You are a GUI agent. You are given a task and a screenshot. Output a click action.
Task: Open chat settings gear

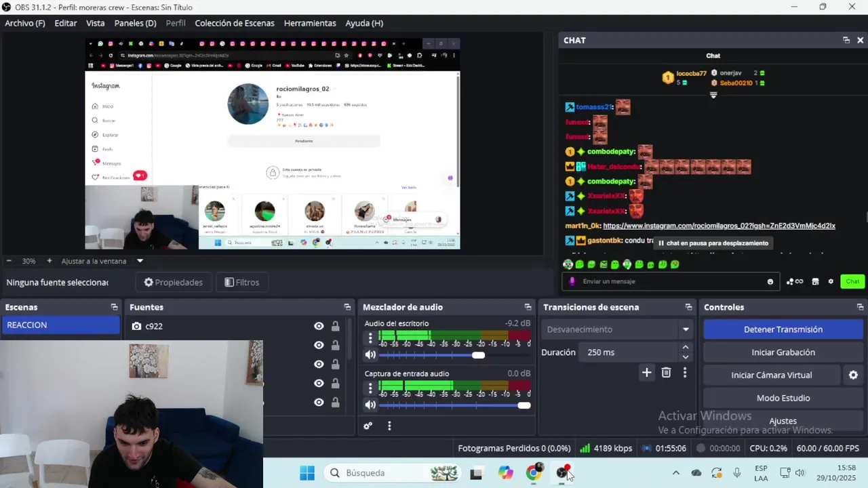coord(831,281)
